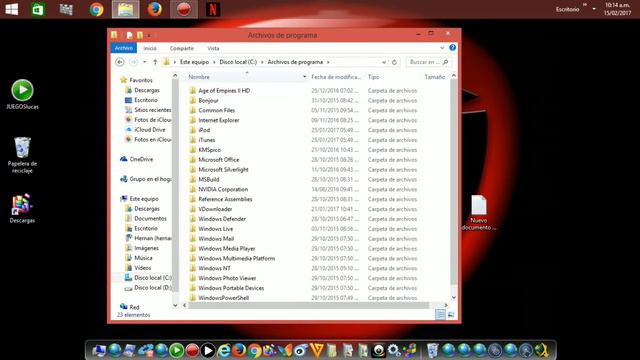This screenshot has width=640, height=360.
Task: Expand the ribbon with the chevron
Action: 442,48
